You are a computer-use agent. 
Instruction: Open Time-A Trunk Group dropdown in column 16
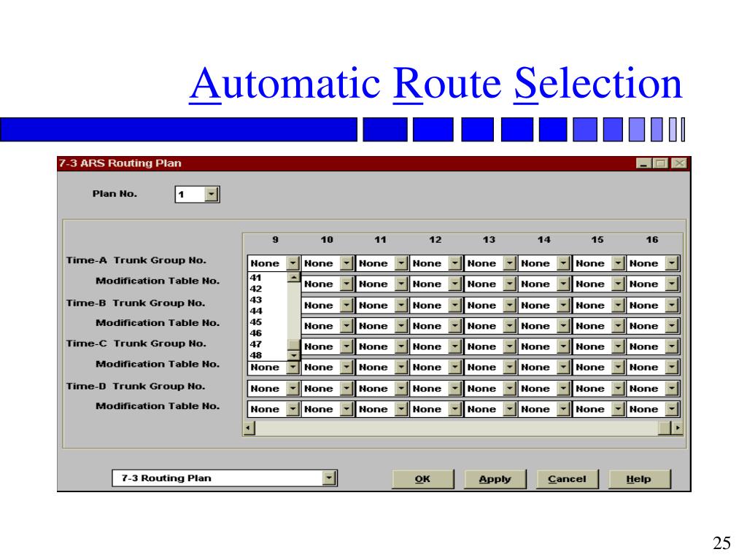pyautogui.click(x=672, y=263)
